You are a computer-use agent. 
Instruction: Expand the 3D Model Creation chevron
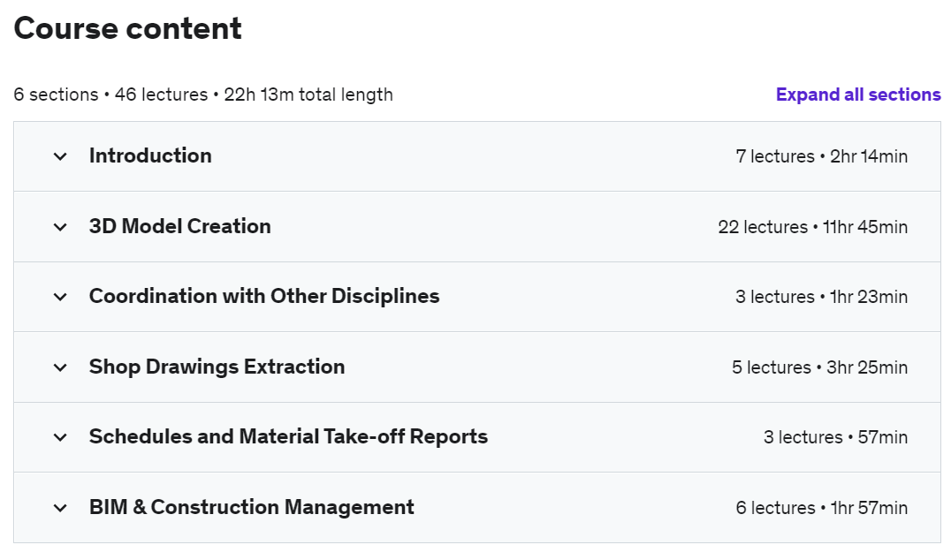pos(60,227)
